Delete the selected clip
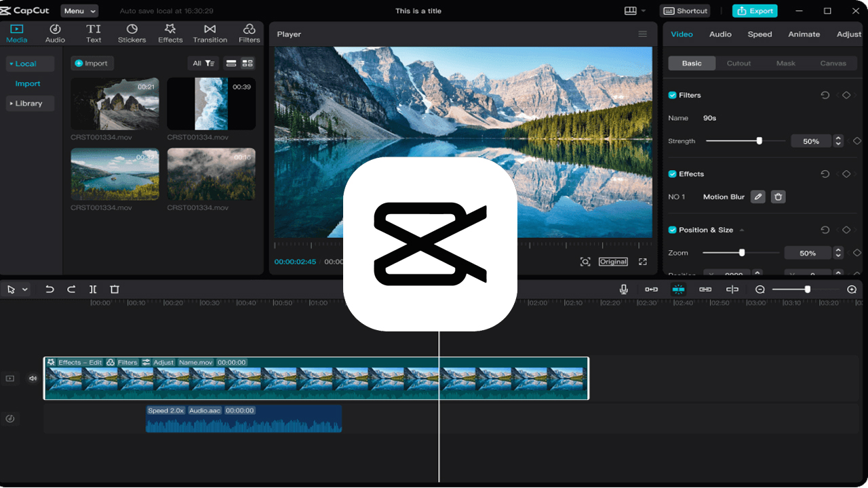 [115, 289]
